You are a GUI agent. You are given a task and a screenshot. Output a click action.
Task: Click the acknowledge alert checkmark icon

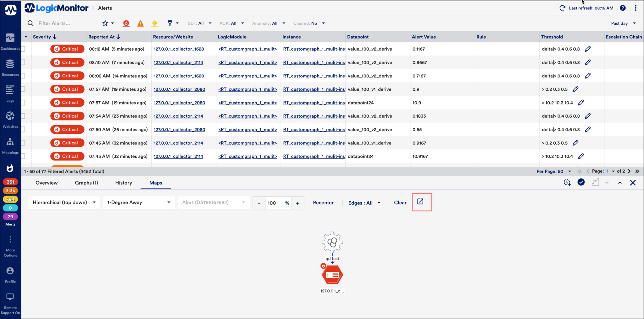point(581,182)
